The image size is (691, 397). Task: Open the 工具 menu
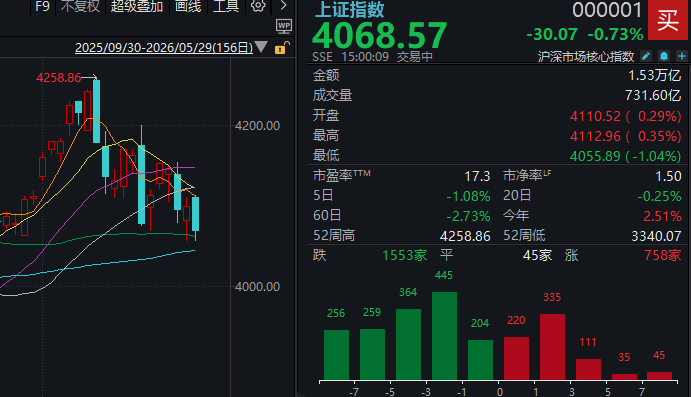(226, 6)
